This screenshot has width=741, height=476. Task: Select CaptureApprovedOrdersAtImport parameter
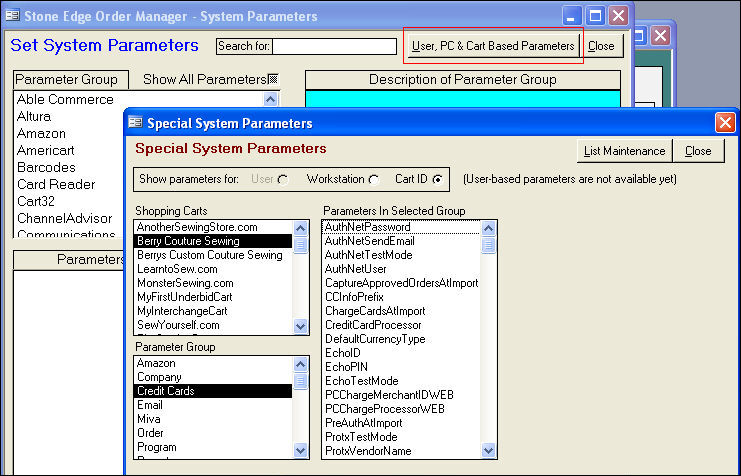click(402, 283)
